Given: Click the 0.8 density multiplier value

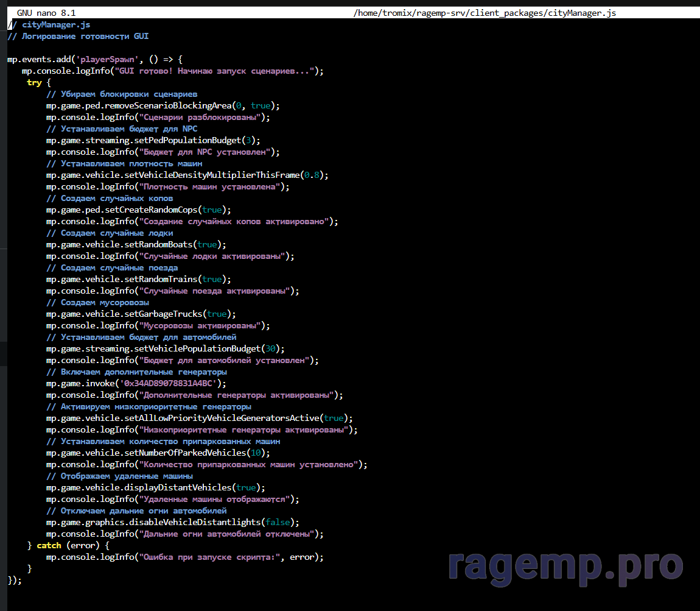Looking at the screenshot, I should (312, 175).
